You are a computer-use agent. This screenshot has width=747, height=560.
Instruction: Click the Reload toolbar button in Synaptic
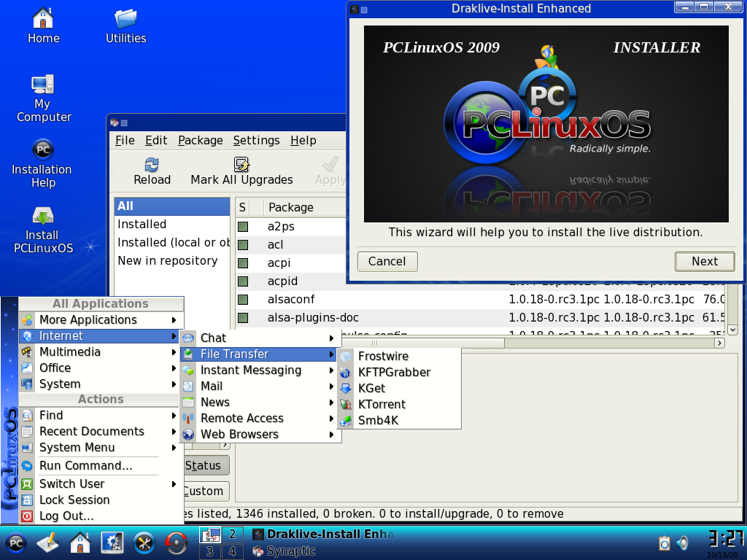(x=152, y=172)
